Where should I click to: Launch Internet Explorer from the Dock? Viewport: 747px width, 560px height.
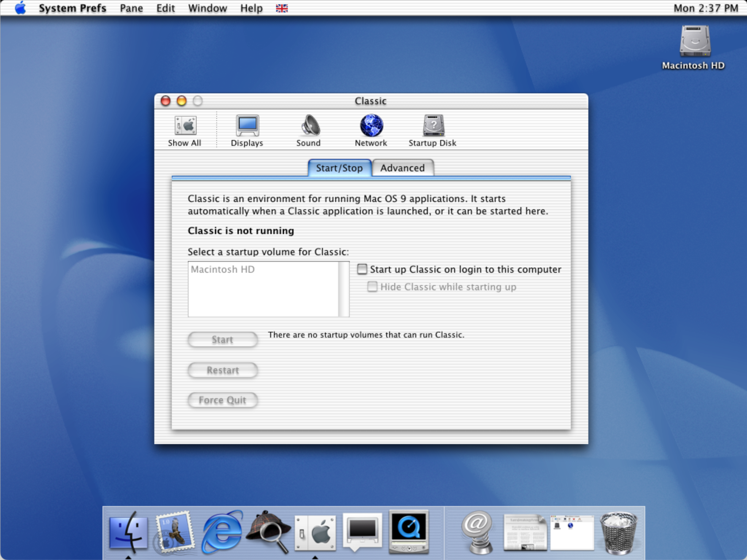tap(222, 531)
